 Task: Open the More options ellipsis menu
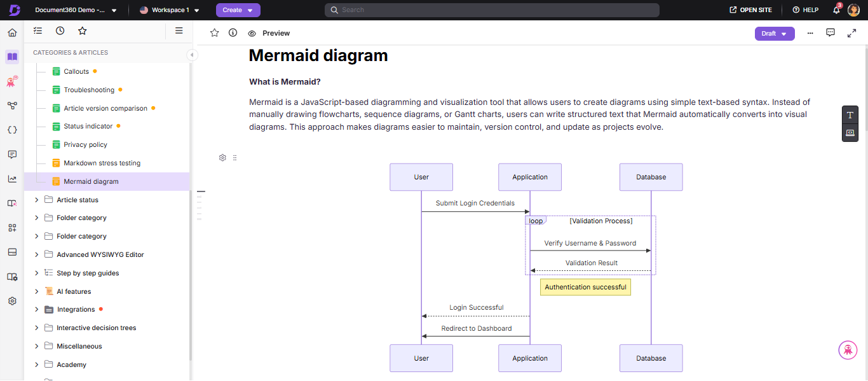coord(810,33)
